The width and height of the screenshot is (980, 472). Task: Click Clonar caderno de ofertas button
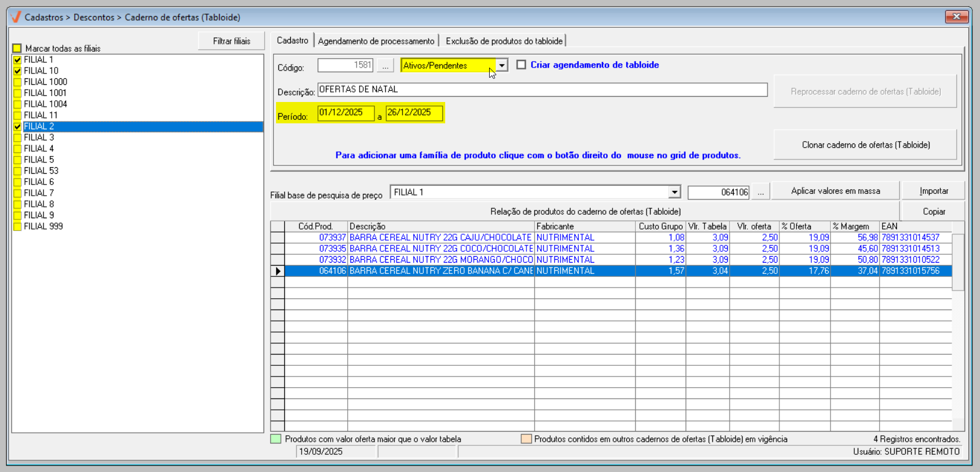pyautogui.click(x=865, y=145)
